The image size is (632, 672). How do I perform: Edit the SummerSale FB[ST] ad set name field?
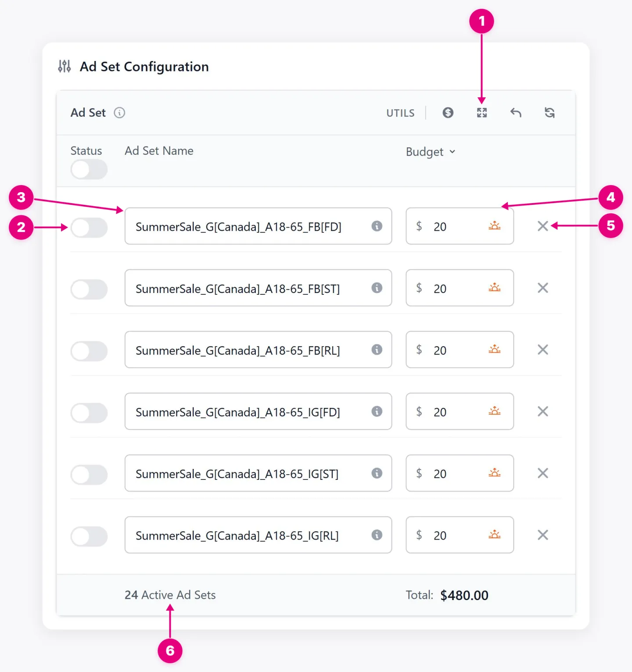pyautogui.click(x=258, y=288)
